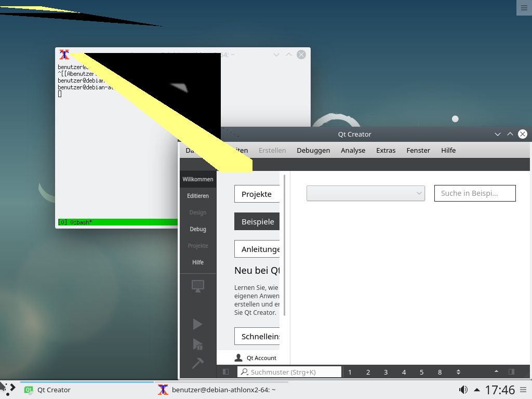Minimize the Qt Creator window
Screen dimensions: 532x399
pyautogui.click(x=497, y=134)
